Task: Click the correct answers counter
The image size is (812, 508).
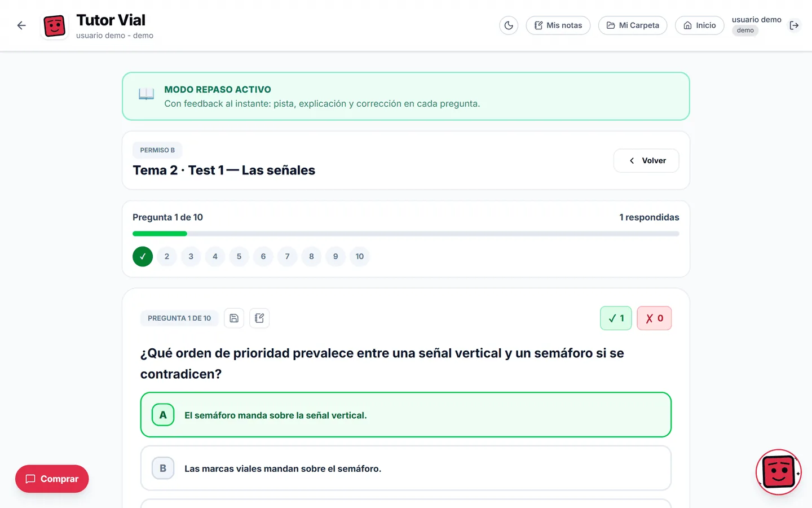Action: coord(616,318)
